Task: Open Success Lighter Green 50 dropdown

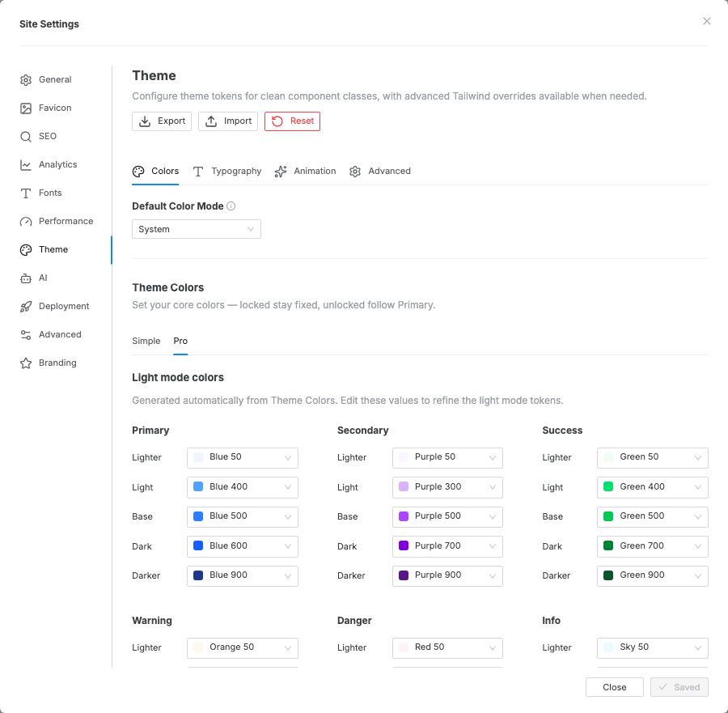Action: (x=652, y=457)
